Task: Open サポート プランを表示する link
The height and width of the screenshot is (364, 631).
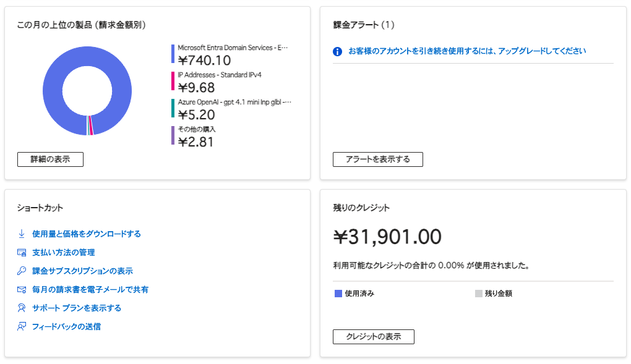Action: (77, 308)
